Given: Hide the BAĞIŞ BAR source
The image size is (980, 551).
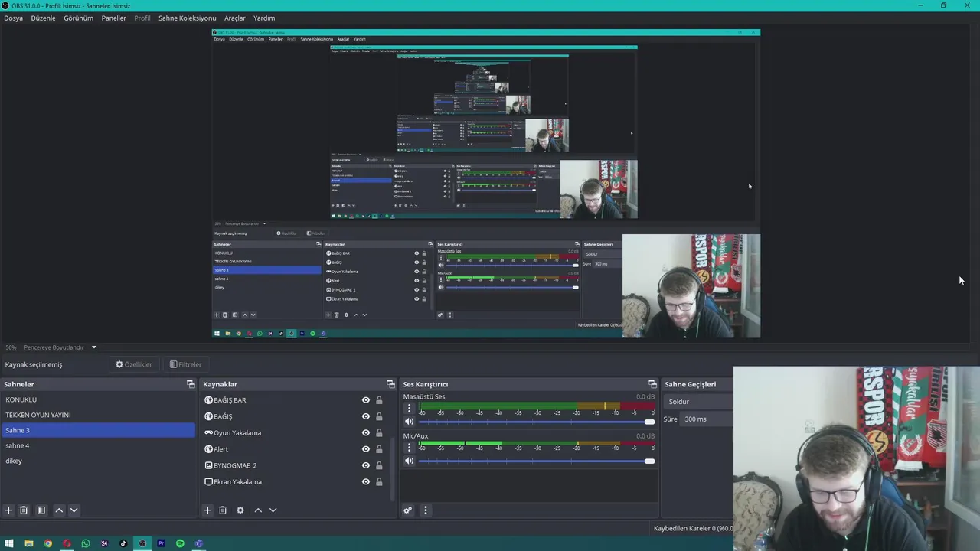Looking at the screenshot, I should pos(366,400).
